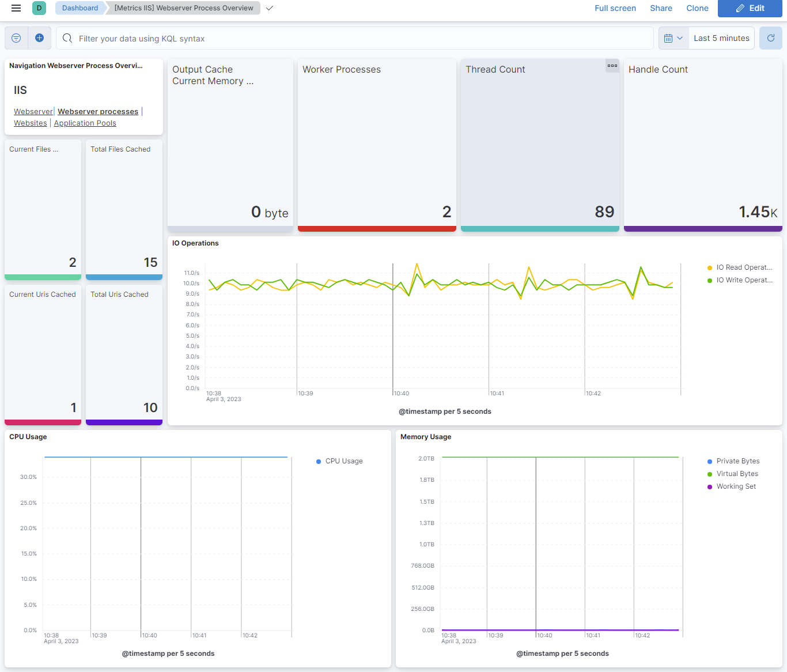The height and width of the screenshot is (672, 787).
Task: Open the Share menu
Action: 661,8
